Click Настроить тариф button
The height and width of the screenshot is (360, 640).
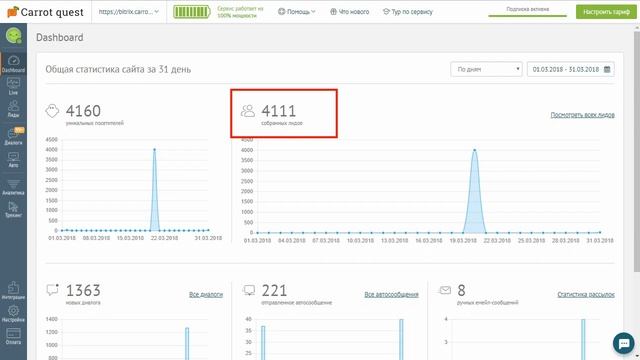pyautogui.click(x=606, y=12)
